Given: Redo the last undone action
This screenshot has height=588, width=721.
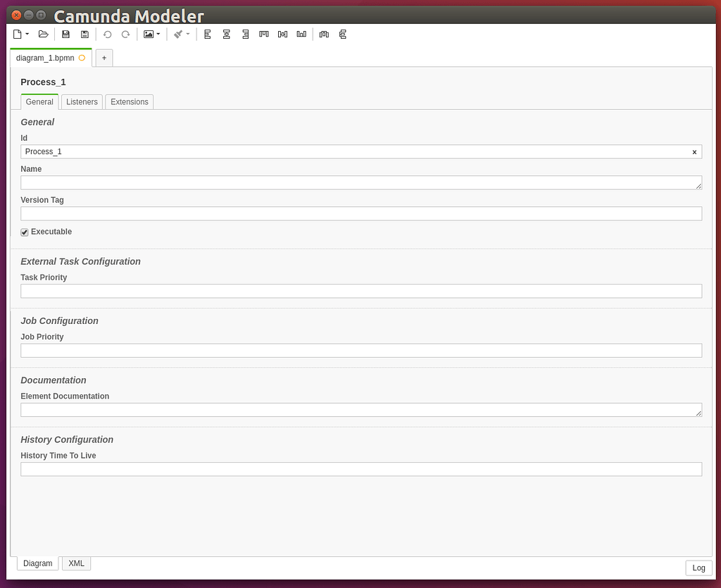Looking at the screenshot, I should 125,34.
